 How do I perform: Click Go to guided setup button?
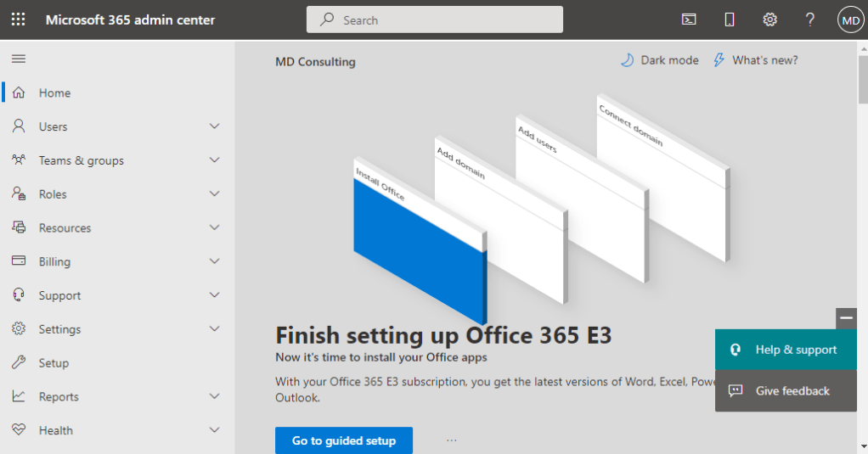(x=343, y=440)
